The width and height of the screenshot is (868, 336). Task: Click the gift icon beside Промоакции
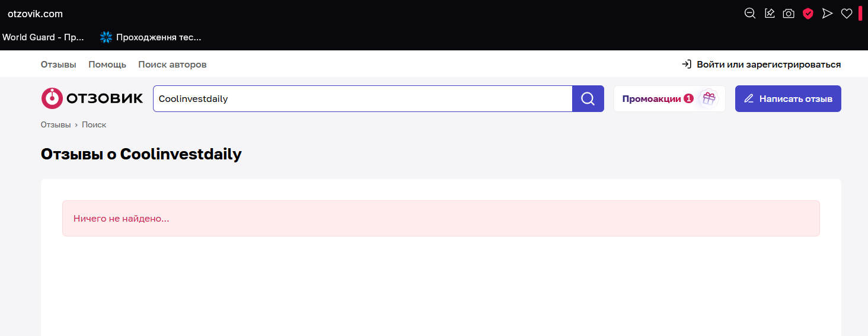[709, 99]
